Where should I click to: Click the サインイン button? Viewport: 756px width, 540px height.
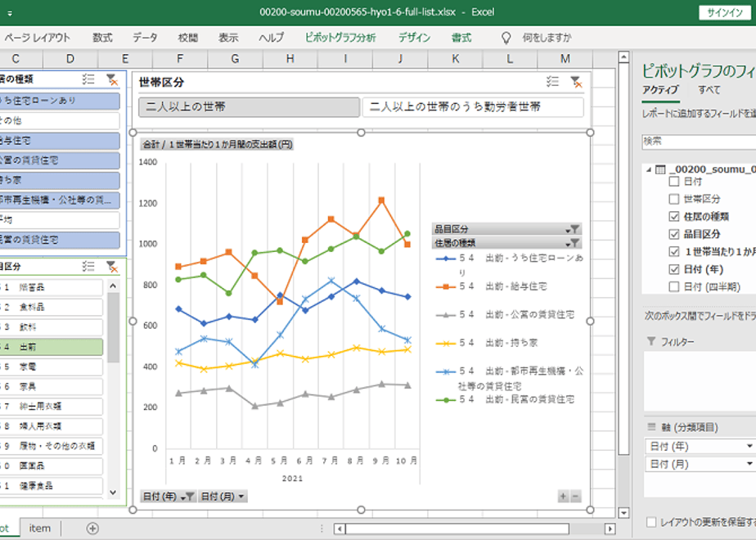(725, 12)
